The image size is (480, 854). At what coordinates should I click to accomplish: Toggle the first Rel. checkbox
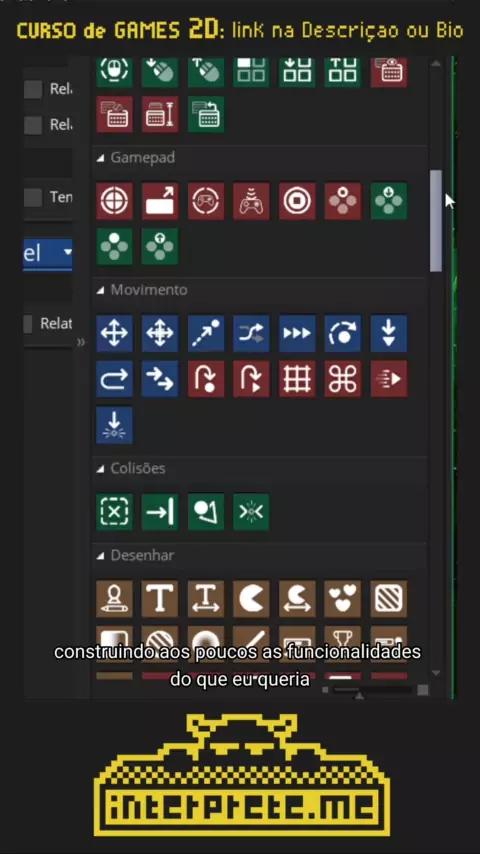(33, 89)
